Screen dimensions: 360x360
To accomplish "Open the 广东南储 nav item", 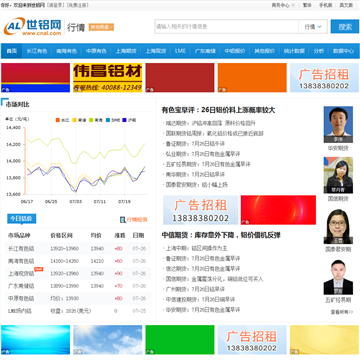I will click(205, 51).
